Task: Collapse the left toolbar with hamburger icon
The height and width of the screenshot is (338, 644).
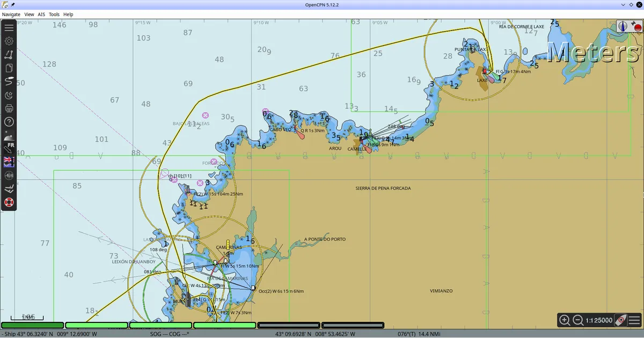Action: coord(9,28)
